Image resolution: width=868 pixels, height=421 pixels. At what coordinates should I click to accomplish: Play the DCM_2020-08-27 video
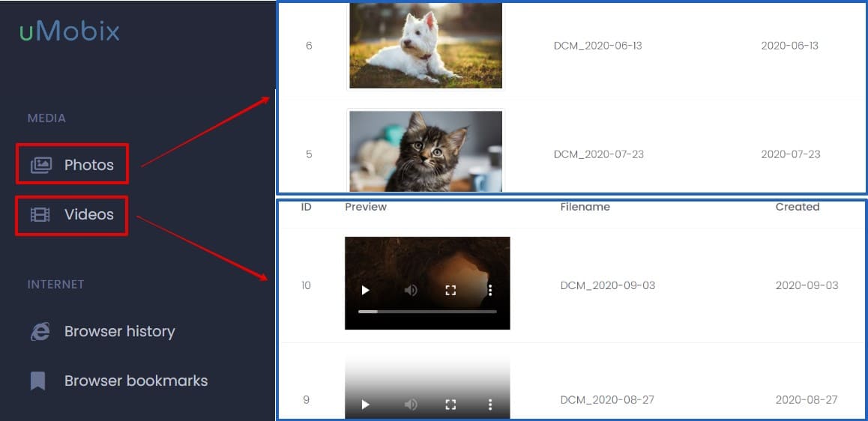(x=365, y=405)
